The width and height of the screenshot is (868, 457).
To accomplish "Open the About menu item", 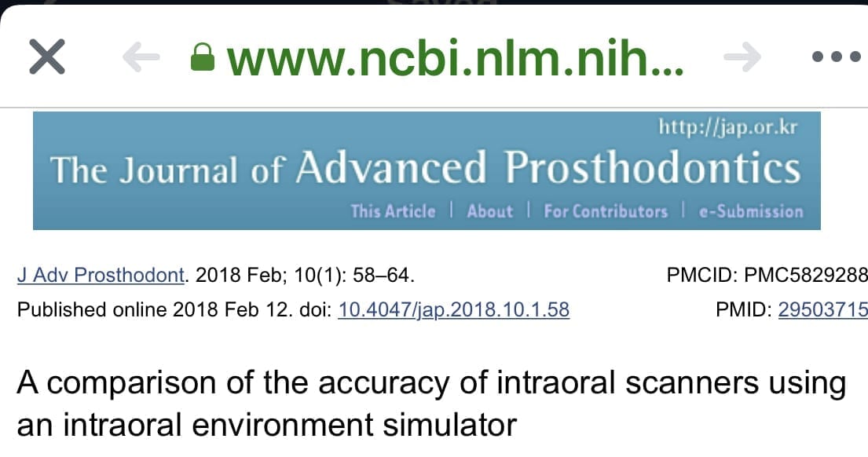I will [489, 211].
